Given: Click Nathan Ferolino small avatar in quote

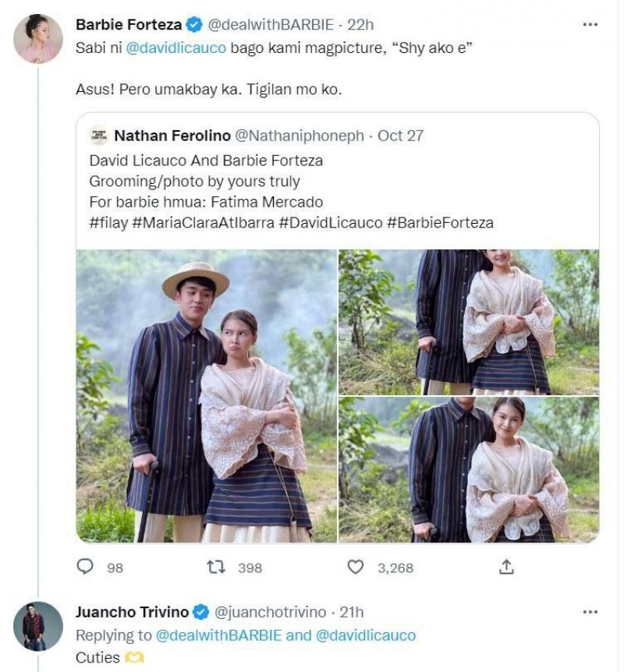Looking at the screenshot, I should click(98, 136).
